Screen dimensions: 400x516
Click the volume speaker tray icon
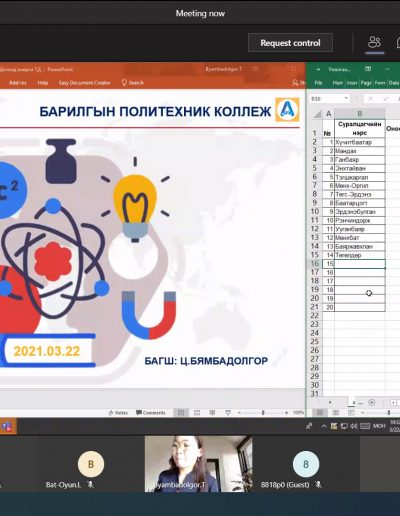click(354, 426)
